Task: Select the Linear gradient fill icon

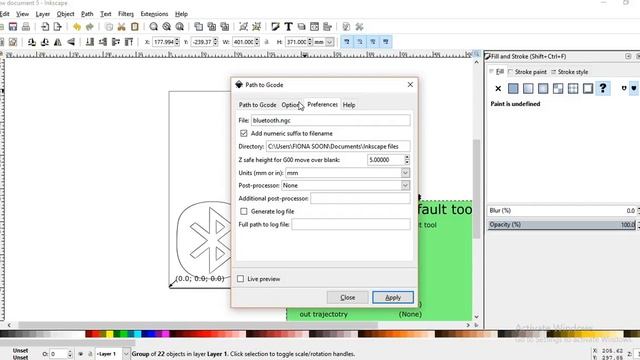Action: coord(528,88)
